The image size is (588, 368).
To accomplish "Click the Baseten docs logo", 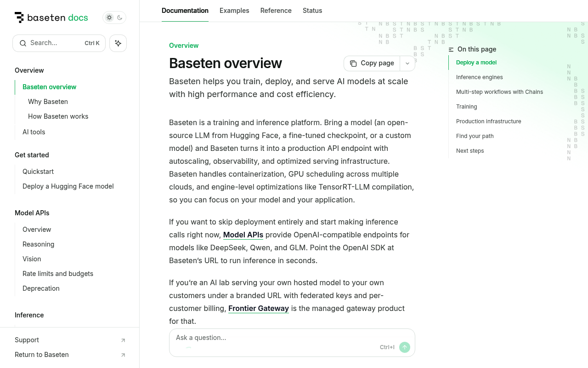I will (51, 17).
